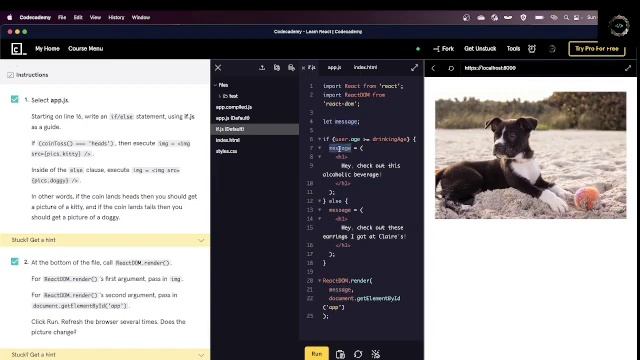Viewport: 640px width, 360px height.
Task: Fold the else block at line 12
Action: 320,201
